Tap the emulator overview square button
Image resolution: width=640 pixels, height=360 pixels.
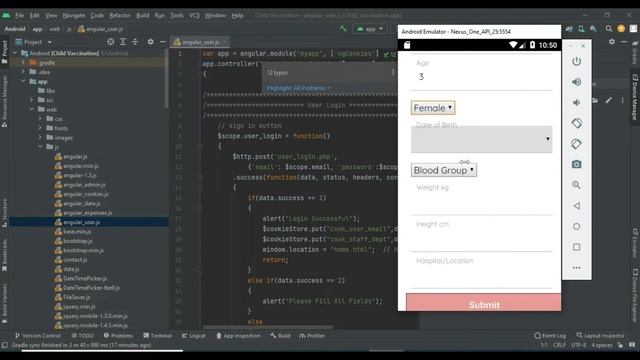coord(576,247)
